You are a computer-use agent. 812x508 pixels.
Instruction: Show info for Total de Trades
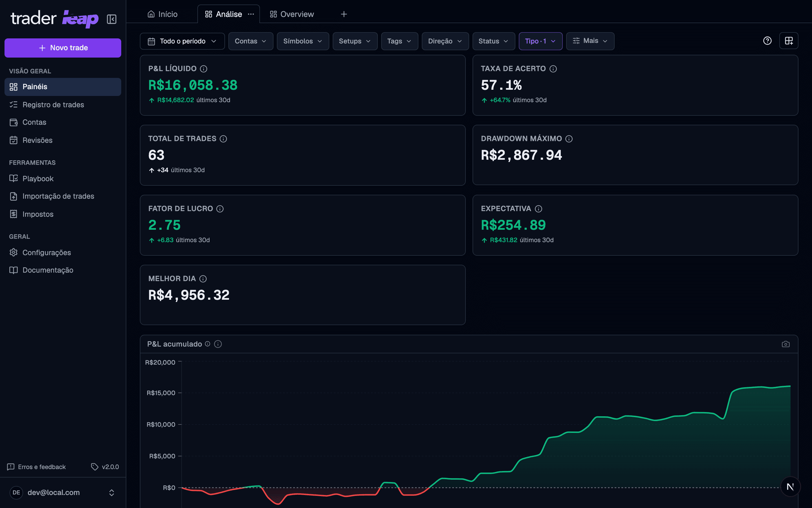click(224, 139)
